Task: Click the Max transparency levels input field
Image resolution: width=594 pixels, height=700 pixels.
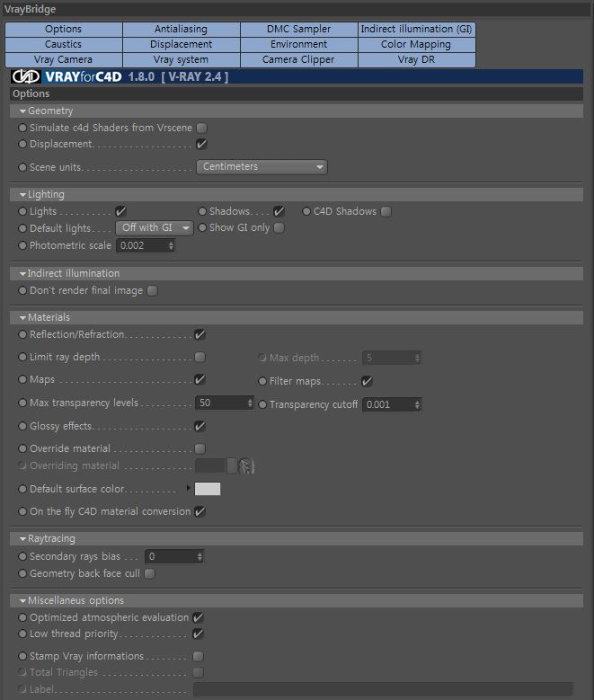Action: [220, 403]
